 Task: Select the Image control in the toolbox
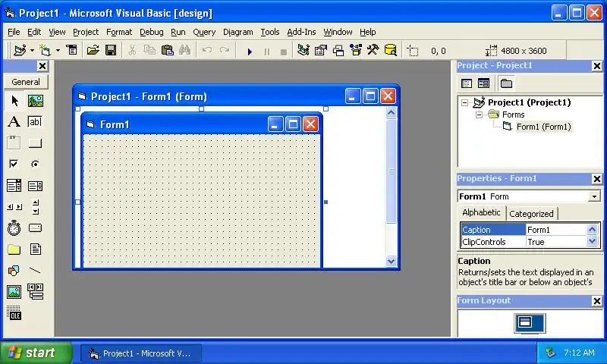[x=14, y=292]
